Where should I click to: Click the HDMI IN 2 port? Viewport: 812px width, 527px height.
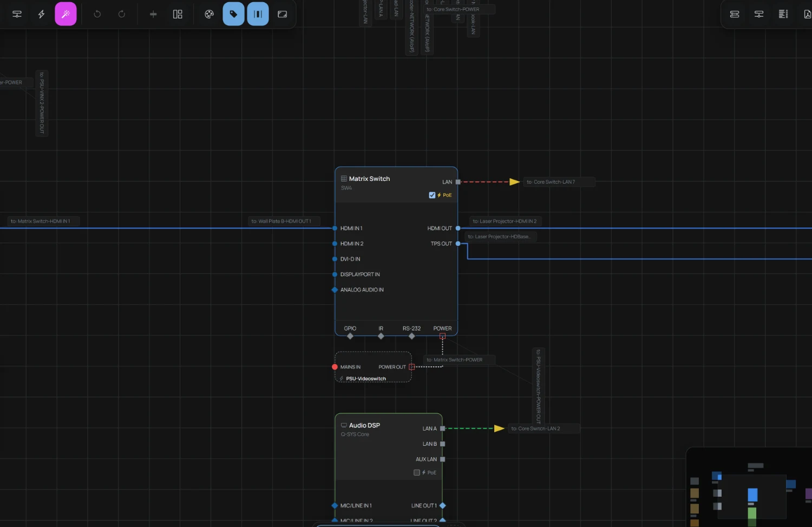click(335, 244)
